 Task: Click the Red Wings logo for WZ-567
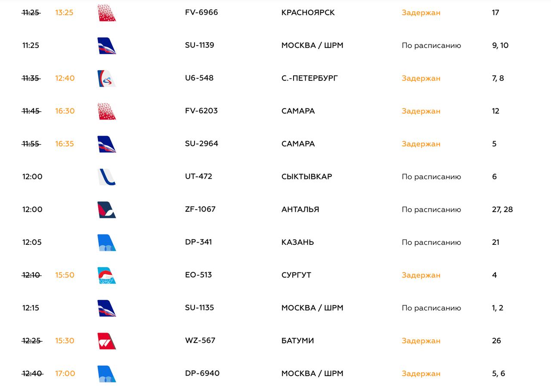tap(107, 341)
